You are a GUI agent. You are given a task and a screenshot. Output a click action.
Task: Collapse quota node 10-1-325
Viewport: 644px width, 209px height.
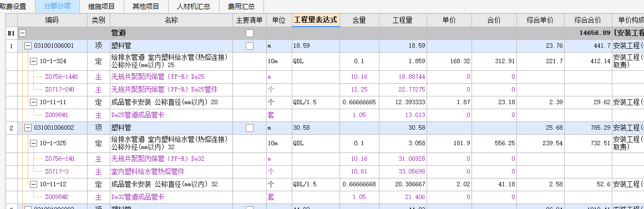tap(34, 144)
